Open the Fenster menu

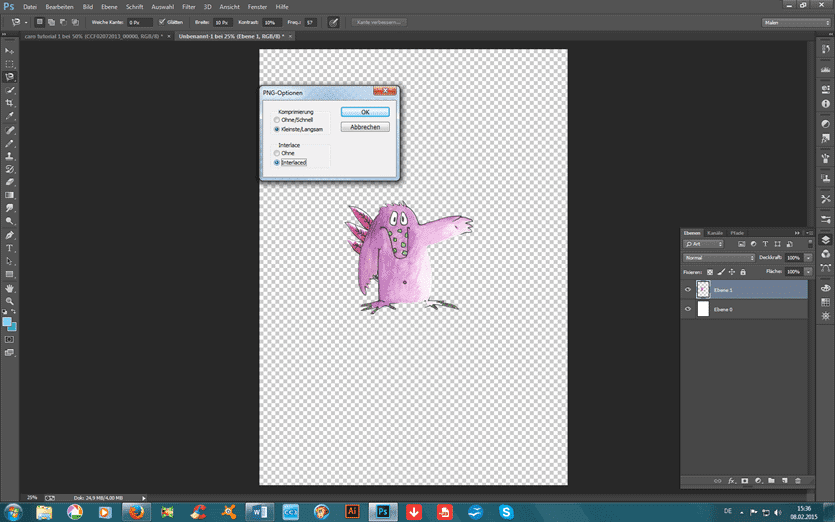click(257, 7)
